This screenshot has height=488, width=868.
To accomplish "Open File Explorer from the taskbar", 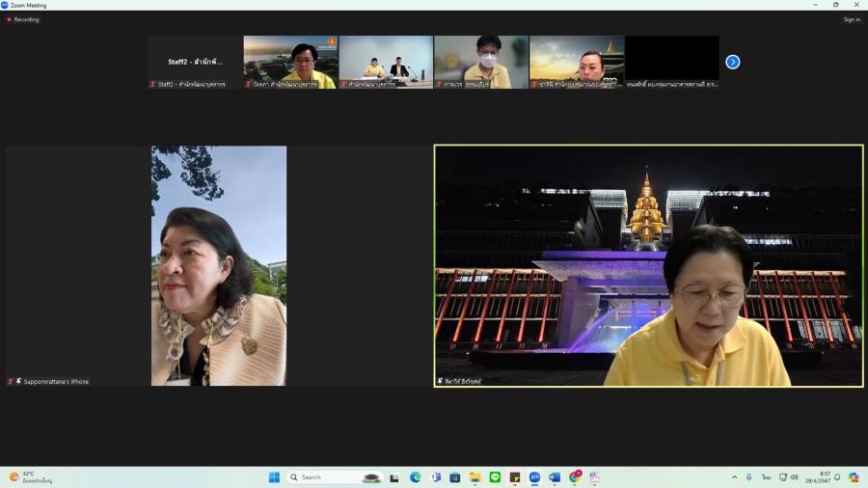I will pos(475,477).
